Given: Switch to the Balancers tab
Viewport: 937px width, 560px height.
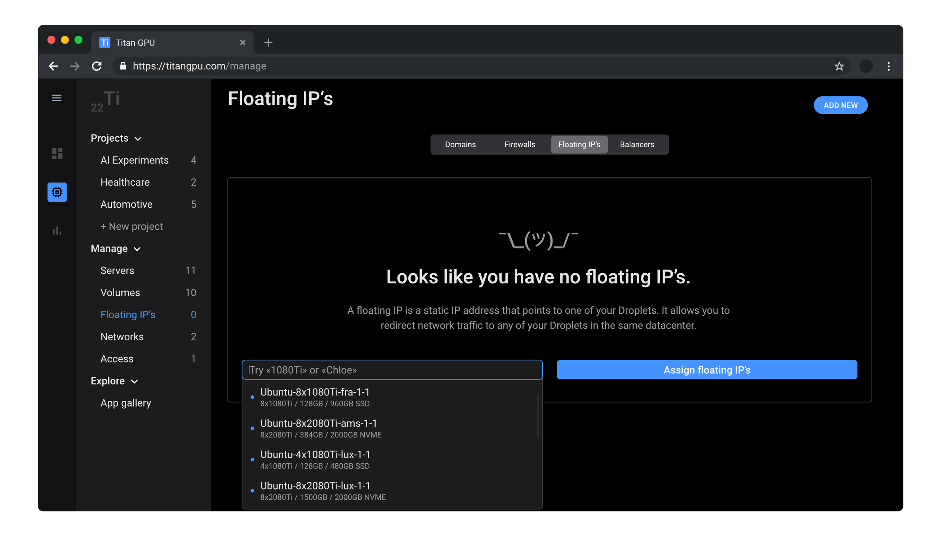Looking at the screenshot, I should pos(637,144).
